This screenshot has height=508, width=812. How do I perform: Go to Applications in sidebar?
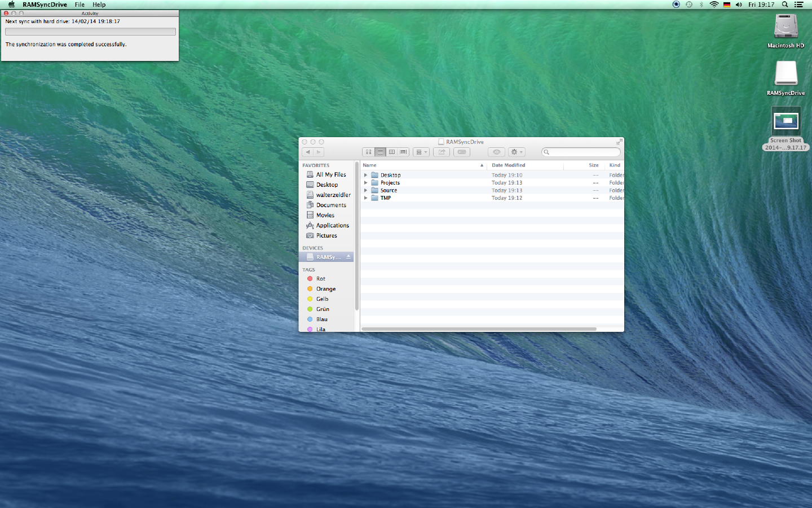pos(332,225)
